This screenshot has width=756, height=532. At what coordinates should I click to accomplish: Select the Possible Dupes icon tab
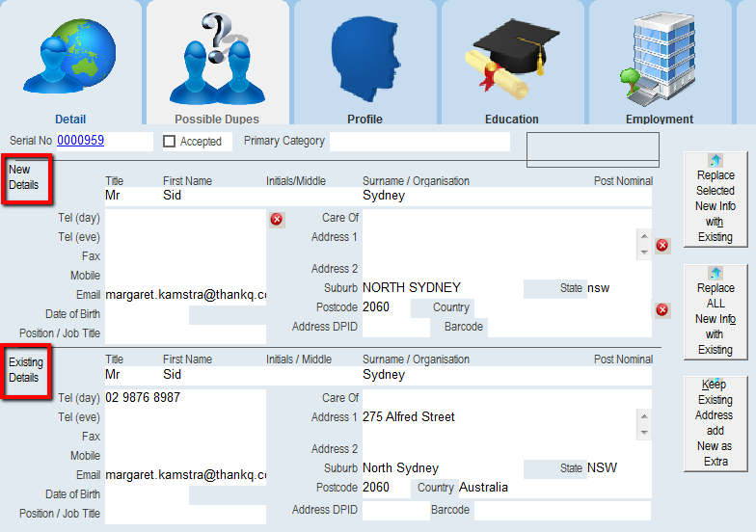coord(217,66)
